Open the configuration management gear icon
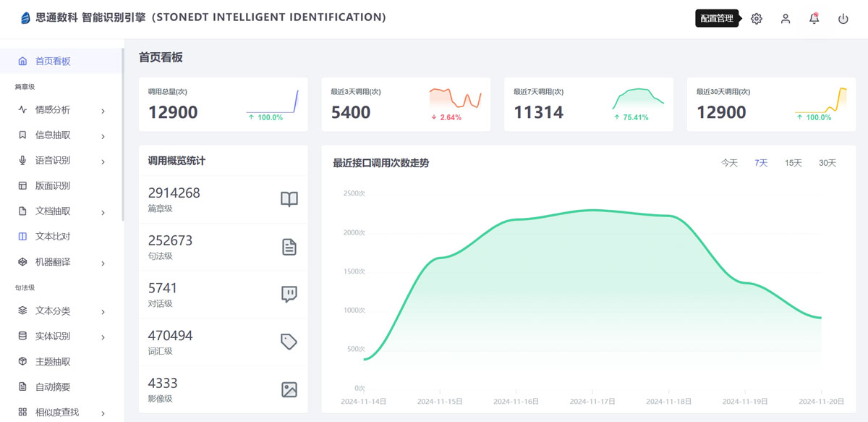Viewport: 868px width, 422px height. pos(757,19)
